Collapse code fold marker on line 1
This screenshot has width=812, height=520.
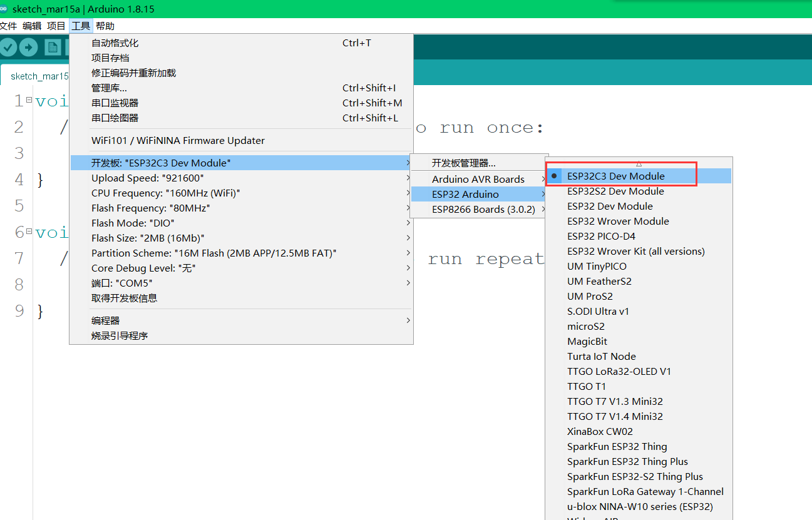click(x=29, y=100)
